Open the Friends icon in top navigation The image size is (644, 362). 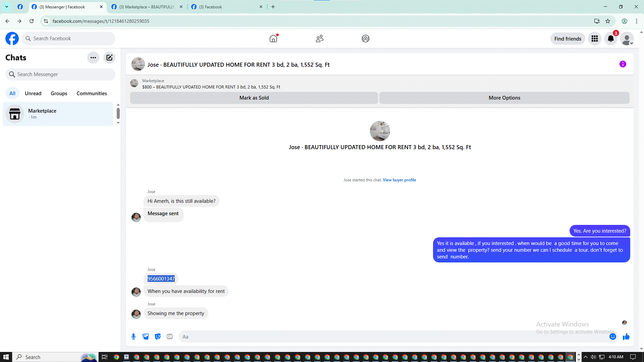(x=320, y=39)
